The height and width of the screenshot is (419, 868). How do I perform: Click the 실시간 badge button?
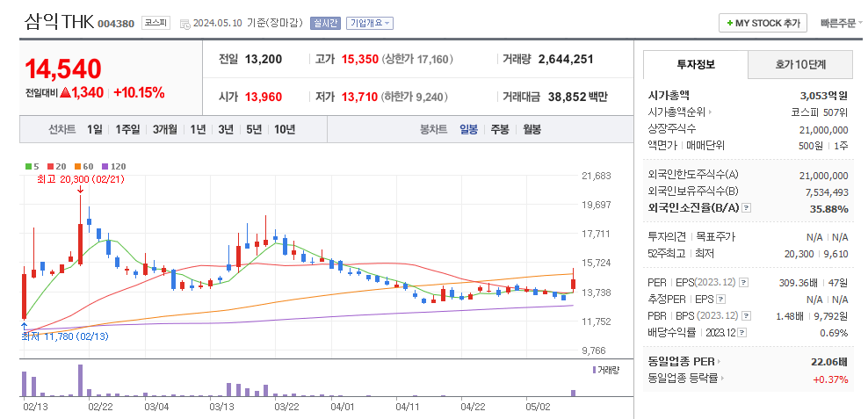point(325,23)
